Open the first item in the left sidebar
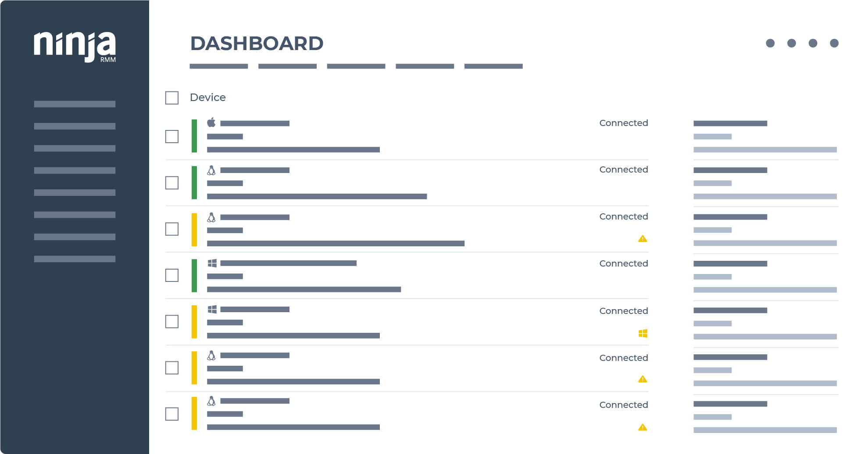Viewport: 868px width, 454px height. [x=75, y=104]
